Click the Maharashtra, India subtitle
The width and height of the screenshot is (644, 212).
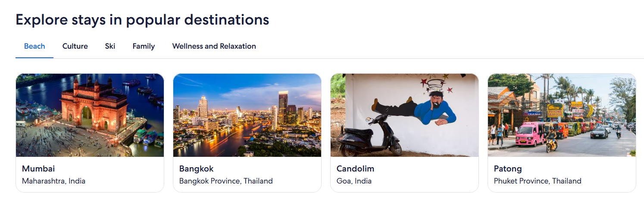(x=53, y=181)
